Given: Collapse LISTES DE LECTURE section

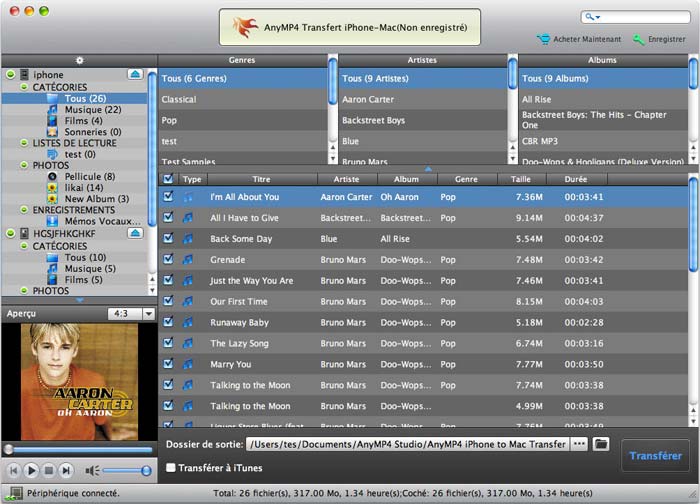Looking at the screenshot, I should [x=24, y=143].
